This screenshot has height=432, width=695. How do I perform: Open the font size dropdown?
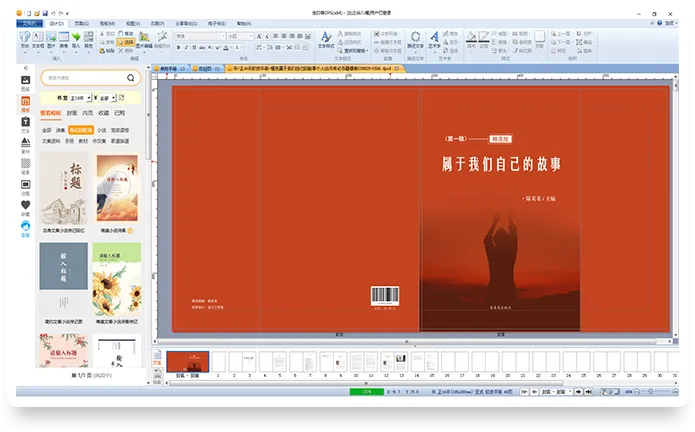(x=250, y=35)
